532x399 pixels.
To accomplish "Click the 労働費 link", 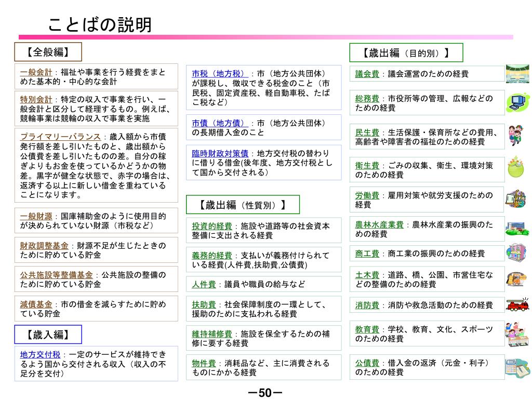I will pyautogui.click(x=367, y=195).
